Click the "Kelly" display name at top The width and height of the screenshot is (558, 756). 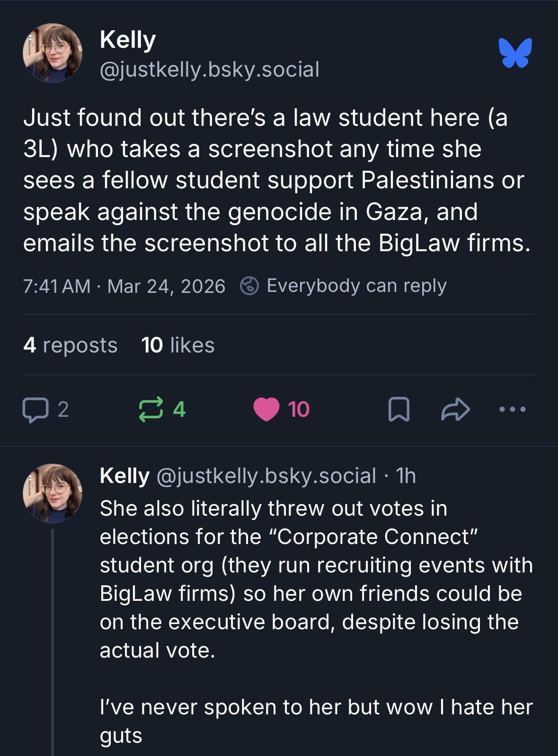127,40
